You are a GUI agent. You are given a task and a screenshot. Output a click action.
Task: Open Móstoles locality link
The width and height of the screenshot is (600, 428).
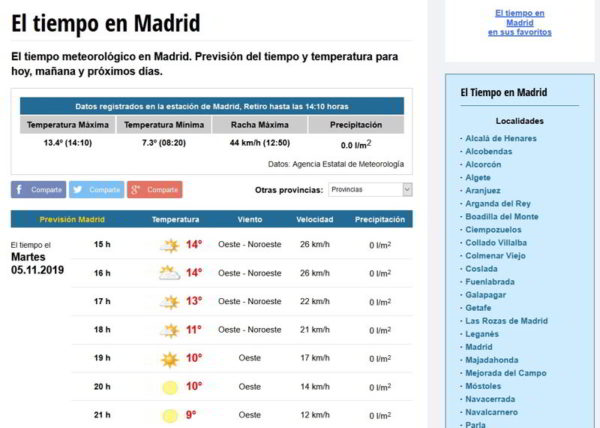coord(483,386)
